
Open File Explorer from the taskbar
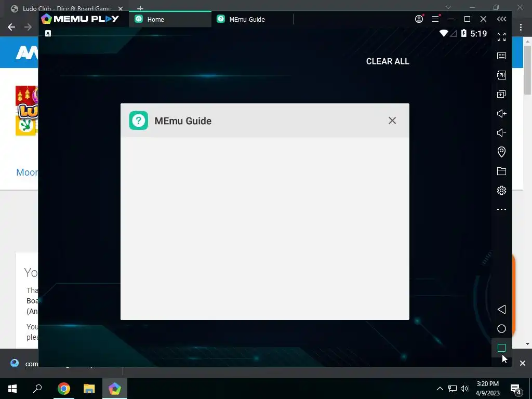click(89, 389)
